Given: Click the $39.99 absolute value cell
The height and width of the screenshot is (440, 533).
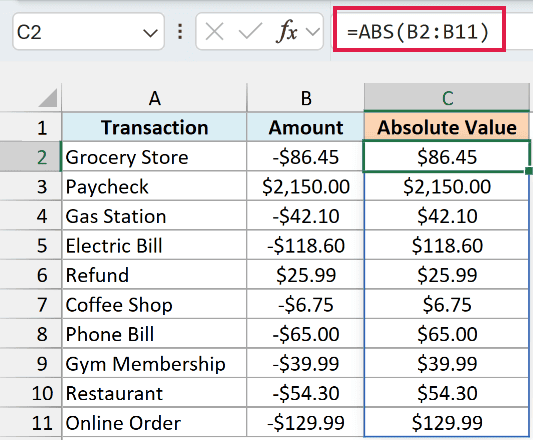Looking at the screenshot, I should click(x=447, y=364).
